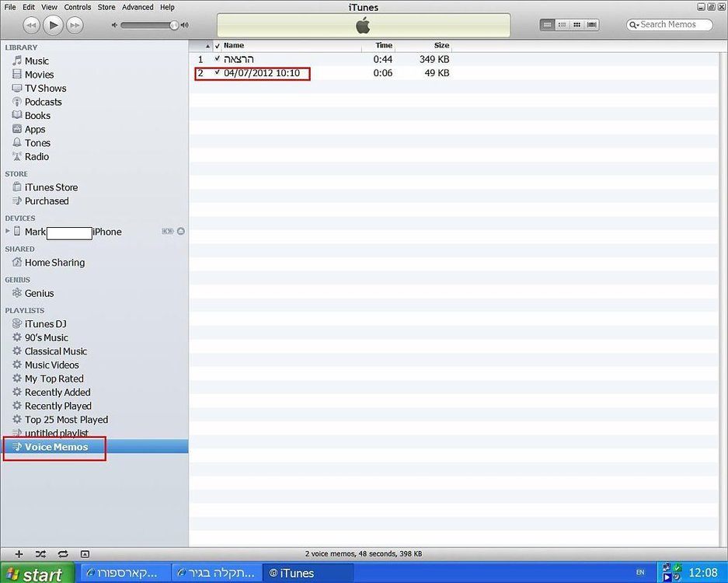Image resolution: width=728 pixels, height=583 pixels.
Task: Open the Controls menu
Action: click(78, 7)
